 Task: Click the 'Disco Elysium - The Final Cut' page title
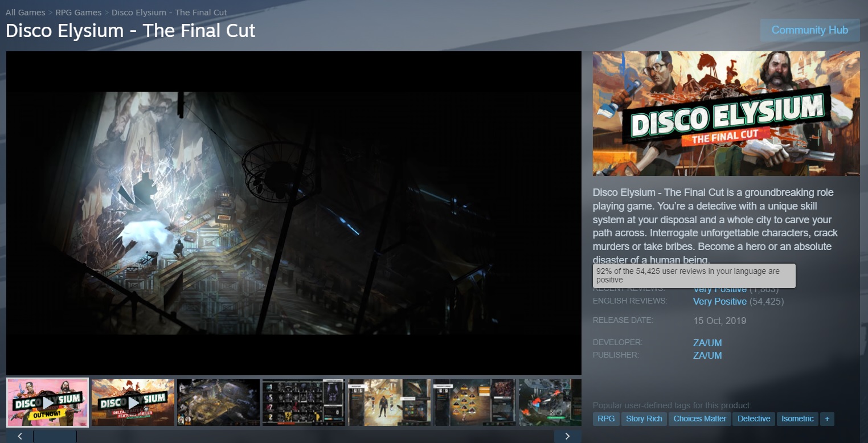[x=130, y=30]
